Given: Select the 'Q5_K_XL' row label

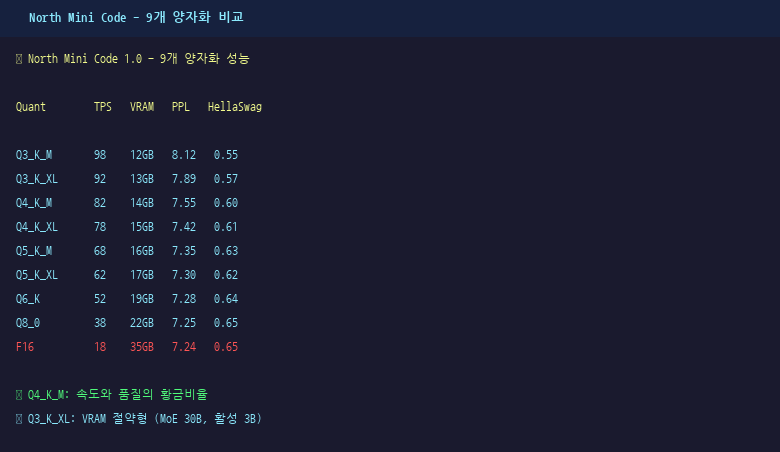Looking at the screenshot, I should coord(37,275).
